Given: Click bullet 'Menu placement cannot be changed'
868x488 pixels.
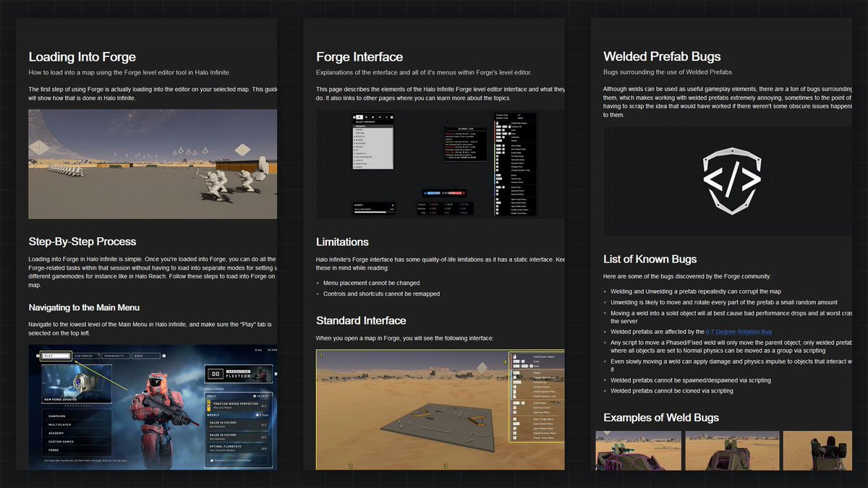Looking at the screenshot, I should pos(371,283).
